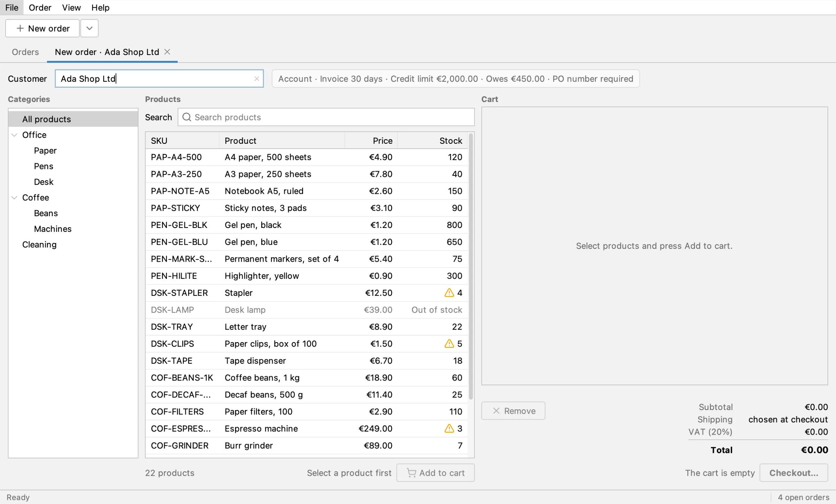Sort by the Price column header
The width and height of the screenshot is (836, 504).
click(x=371, y=141)
